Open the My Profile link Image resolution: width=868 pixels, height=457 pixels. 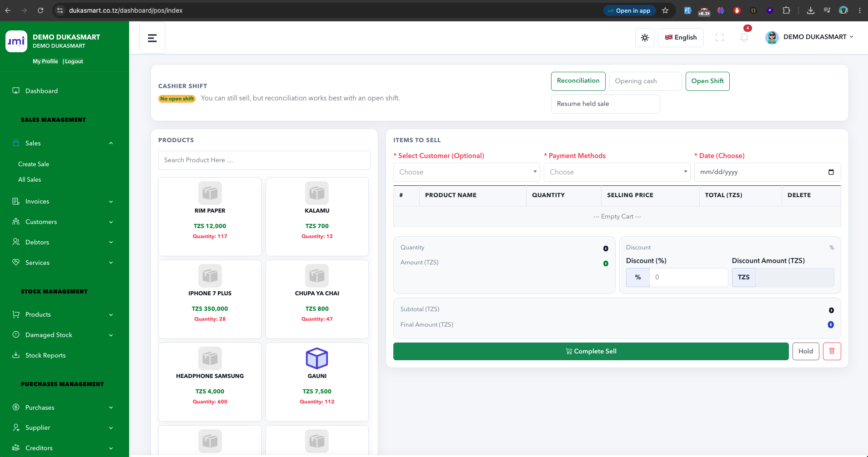pos(45,61)
